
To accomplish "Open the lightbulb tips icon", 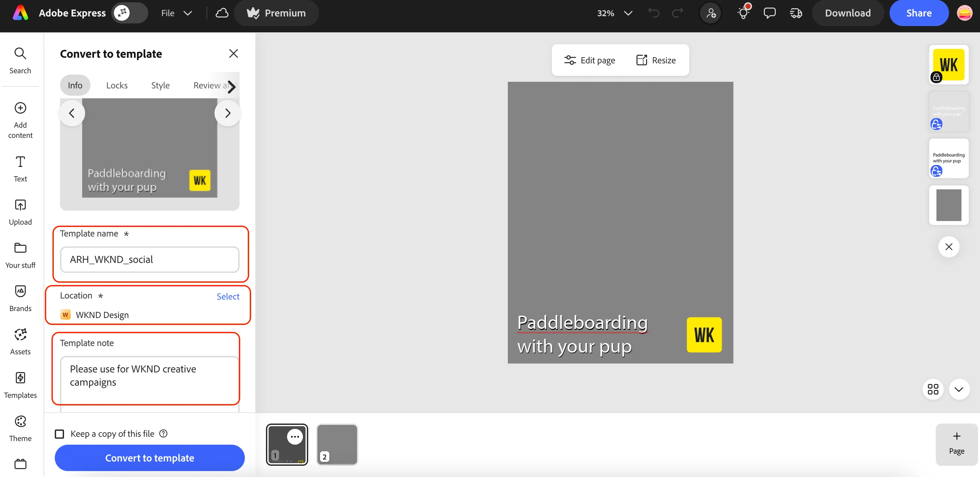I will pos(743,12).
